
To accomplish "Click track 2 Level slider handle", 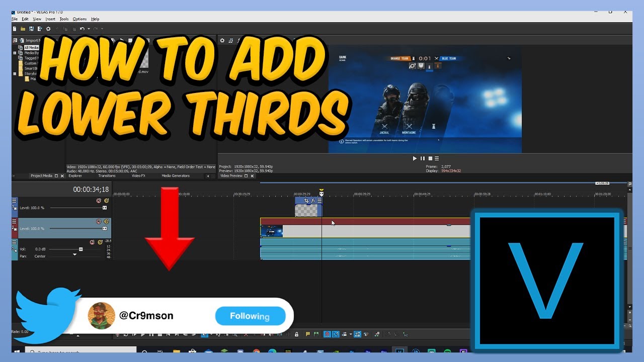I will point(105,228).
